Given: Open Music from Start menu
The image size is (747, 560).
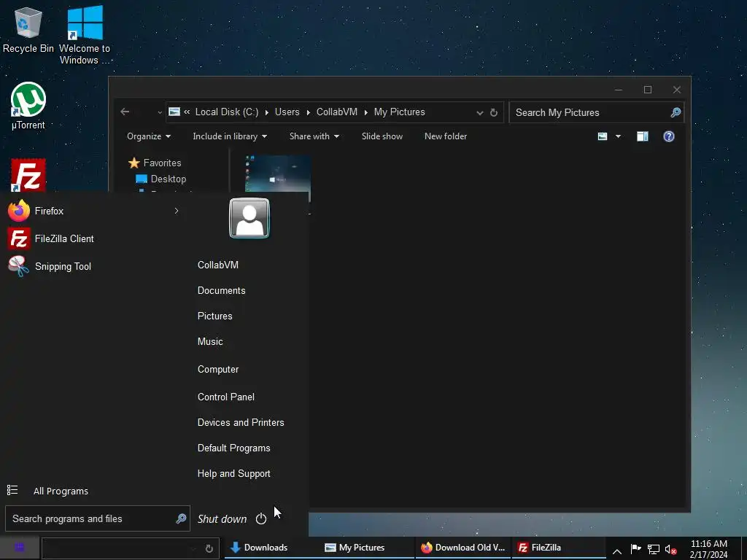Looking at the screenshot, I should (210, 341).
